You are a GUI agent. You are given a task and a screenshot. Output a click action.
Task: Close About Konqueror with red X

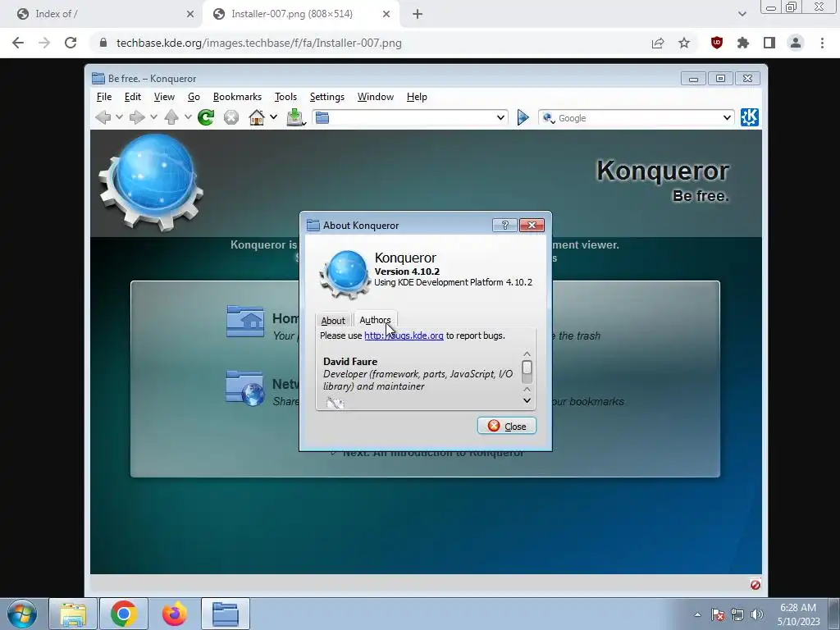pos(532,225)
